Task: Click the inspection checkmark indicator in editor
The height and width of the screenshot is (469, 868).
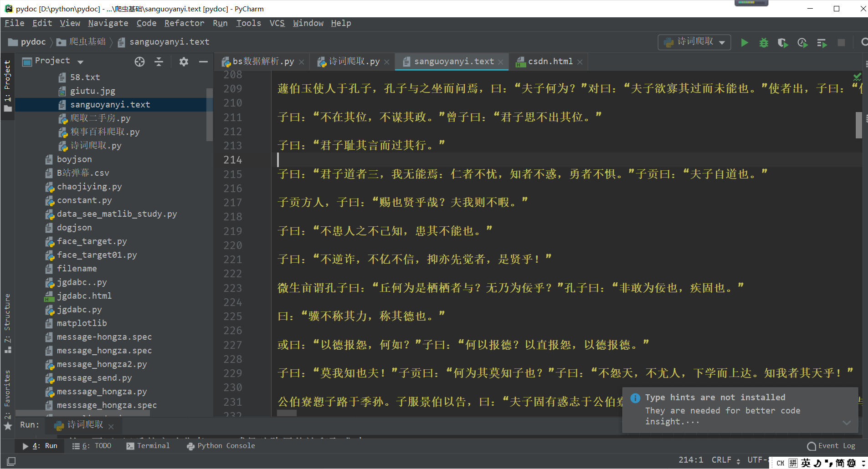Action: tap(857, 76)
